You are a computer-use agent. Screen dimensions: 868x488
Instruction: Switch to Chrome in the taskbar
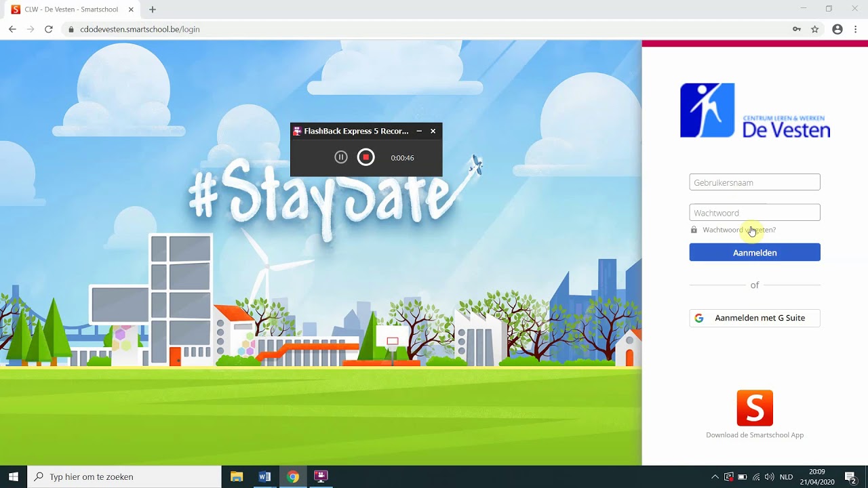point(293,476)
